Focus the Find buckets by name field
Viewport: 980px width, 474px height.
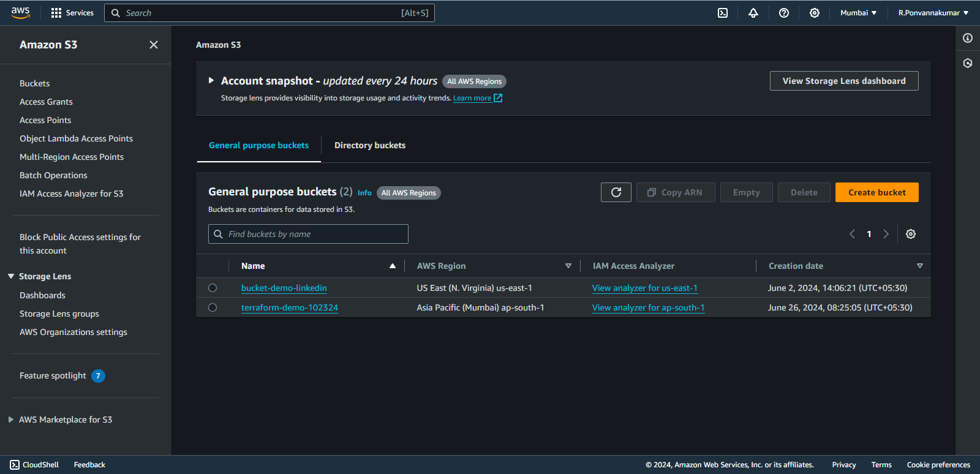308,234
